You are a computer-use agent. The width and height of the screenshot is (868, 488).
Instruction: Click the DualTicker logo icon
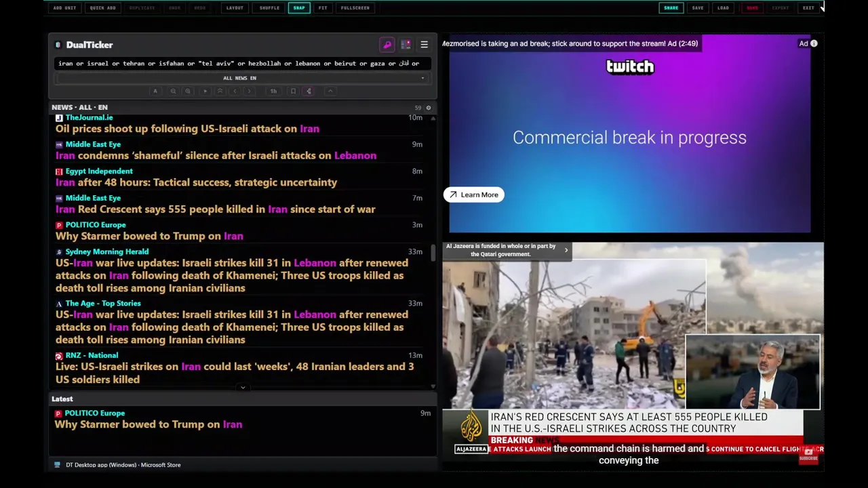(x=58, y=45)
